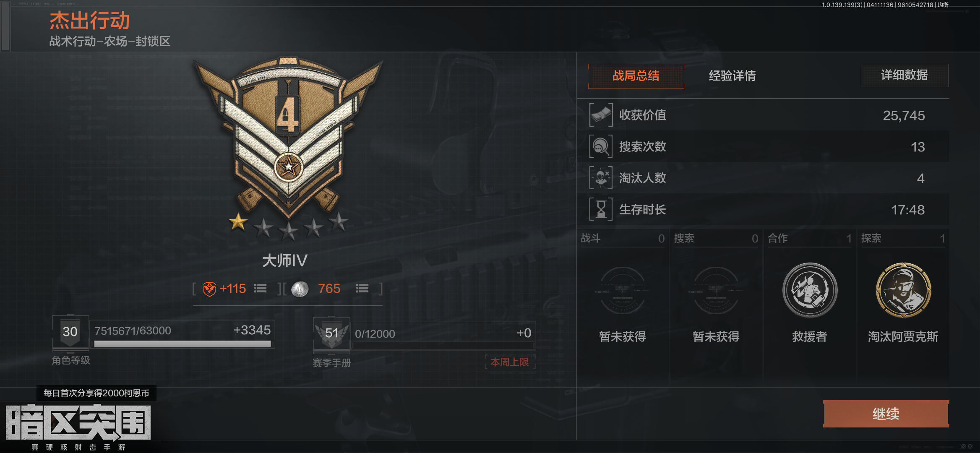The height and width of the screenshot is (453, 980).
Task: Click the 收获价值 cash icon
Action: point(601,115)
